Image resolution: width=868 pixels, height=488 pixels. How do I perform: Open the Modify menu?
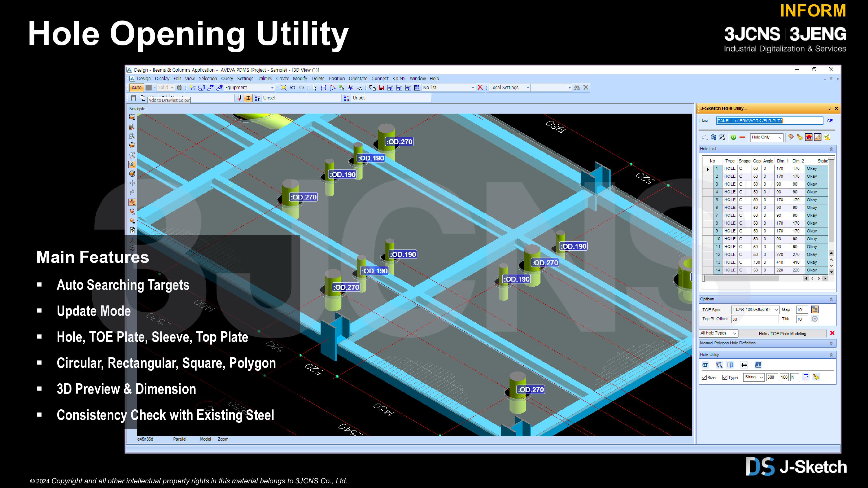(x=300, y=78)
